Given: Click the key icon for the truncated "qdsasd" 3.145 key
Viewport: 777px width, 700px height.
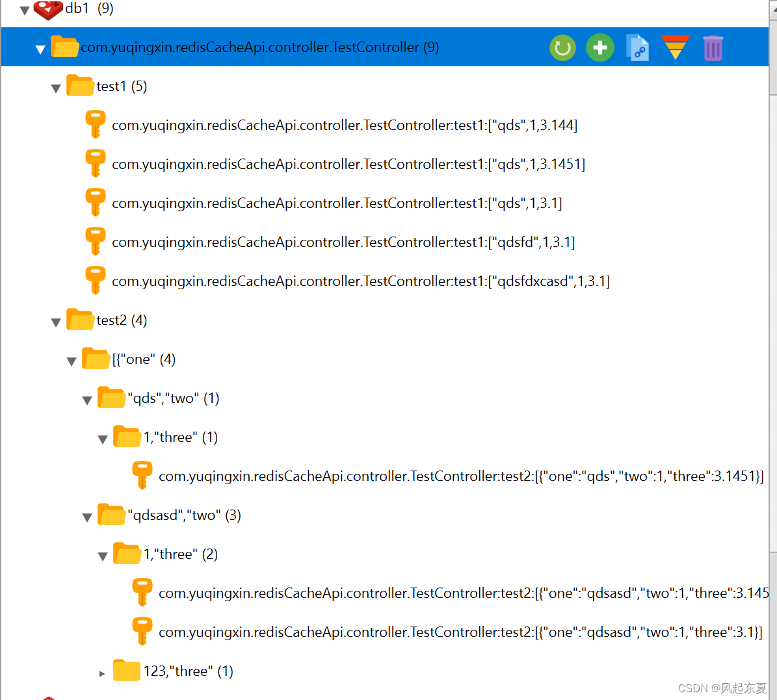Looking at the screenshot, I should pos(142,593).
